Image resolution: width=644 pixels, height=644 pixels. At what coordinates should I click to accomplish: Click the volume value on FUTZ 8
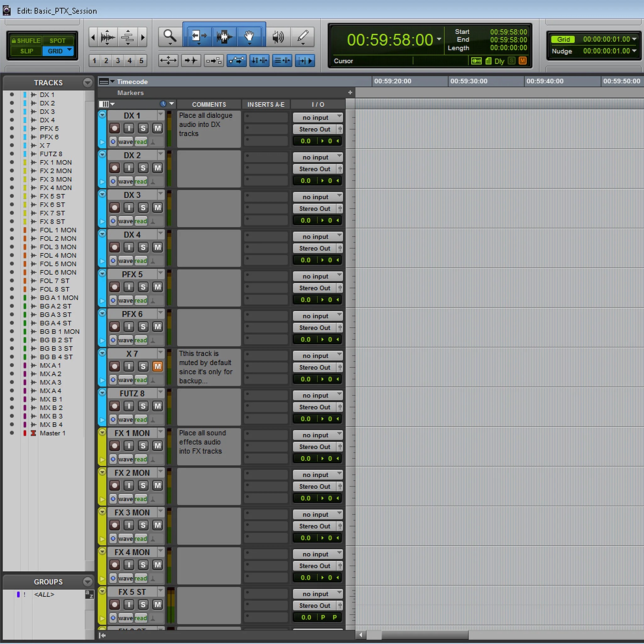[305, 419]
